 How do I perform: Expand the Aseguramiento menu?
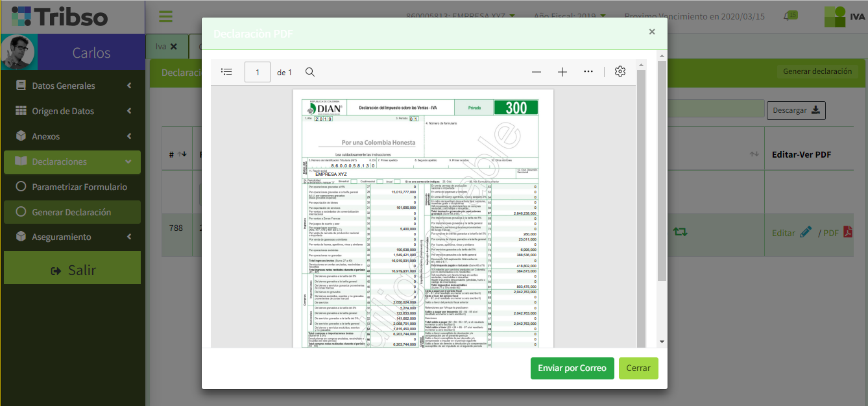point(73,237)
